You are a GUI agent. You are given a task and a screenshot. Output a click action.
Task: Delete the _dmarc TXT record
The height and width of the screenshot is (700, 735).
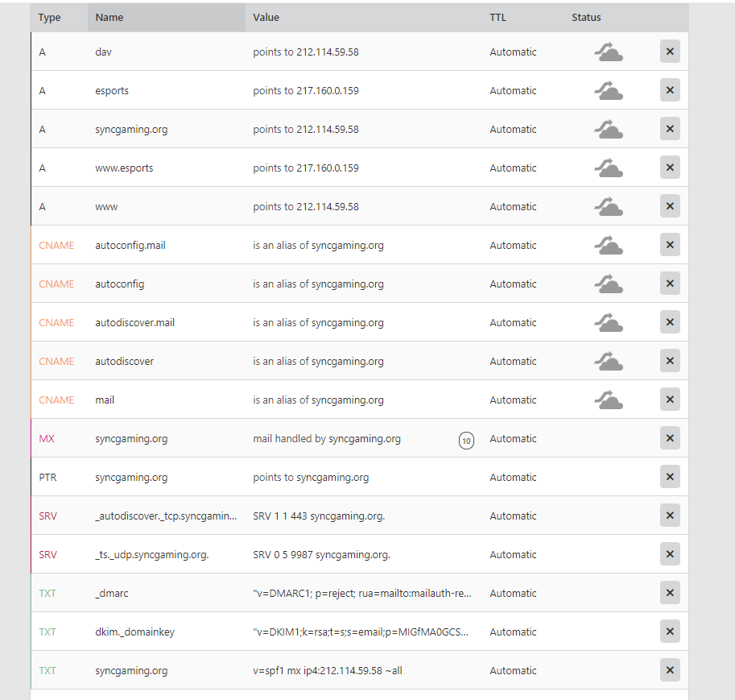pos(670,593)
